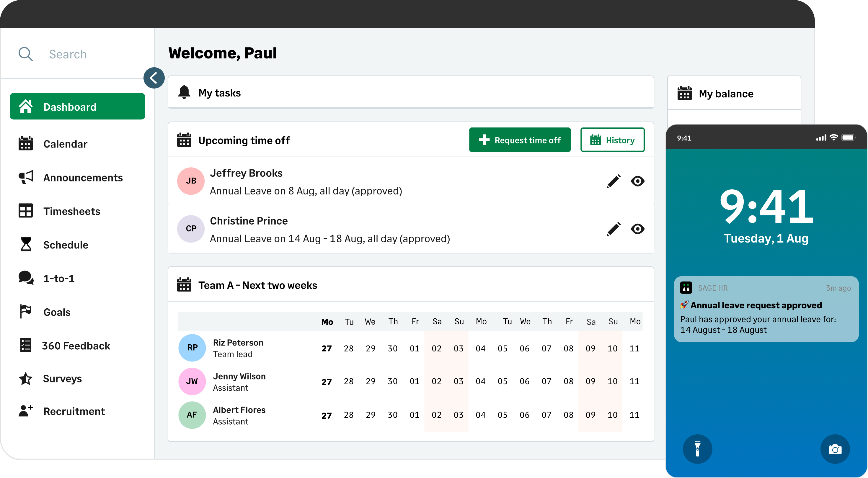Select the Goals flag icon
Viewport: 868px width, 478px height.
[x=26, y=312]
